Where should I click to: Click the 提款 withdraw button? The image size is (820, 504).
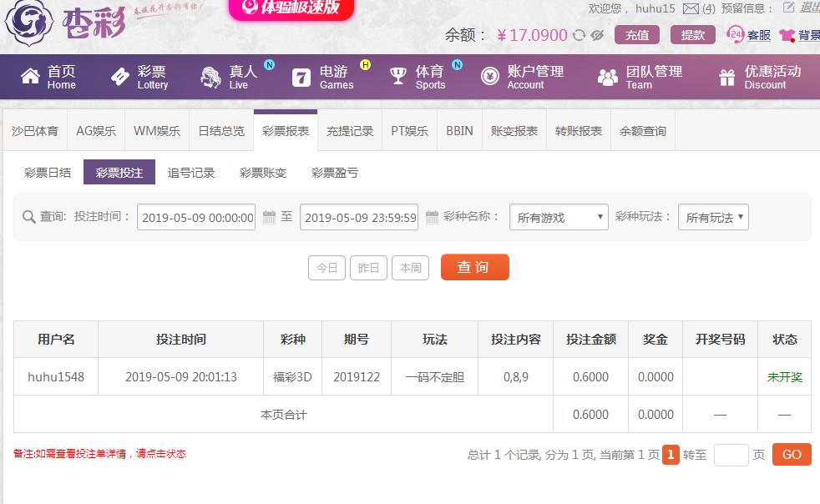[693, 35]
